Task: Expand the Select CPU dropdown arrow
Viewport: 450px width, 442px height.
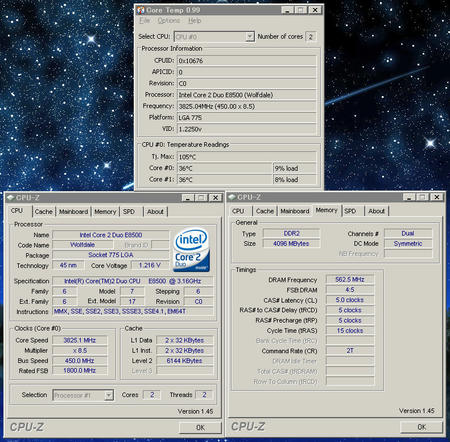Action: tap(250, 37)
